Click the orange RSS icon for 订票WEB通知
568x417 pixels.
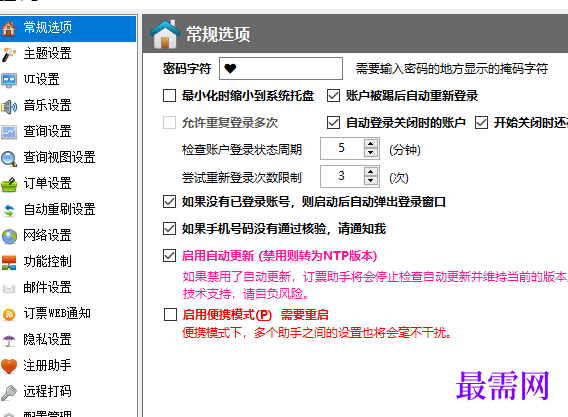click(9, 314)
